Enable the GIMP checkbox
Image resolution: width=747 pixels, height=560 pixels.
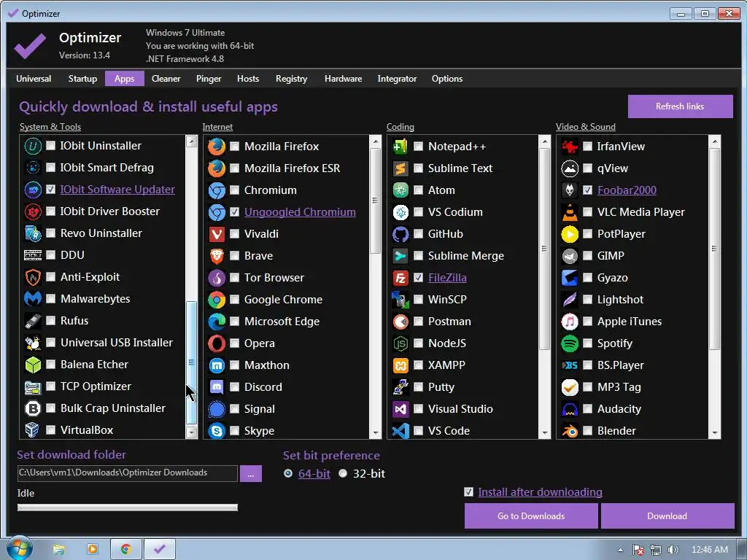pos(587,256)
